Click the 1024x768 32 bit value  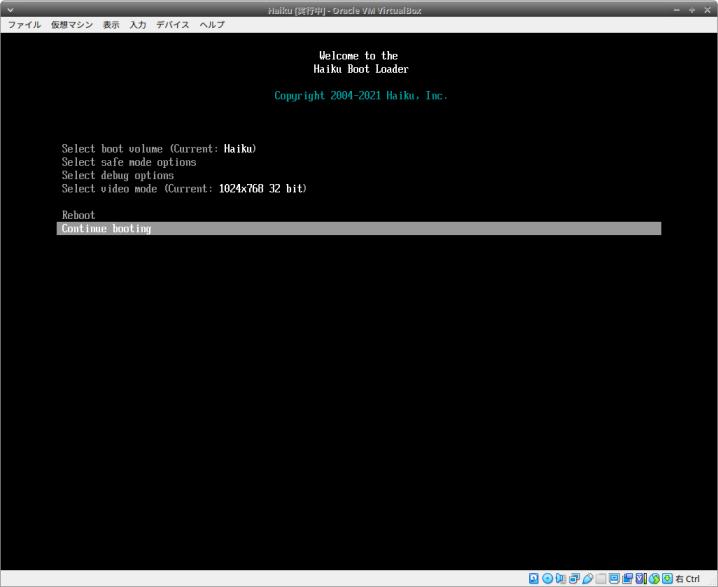[x=261, y=189]
